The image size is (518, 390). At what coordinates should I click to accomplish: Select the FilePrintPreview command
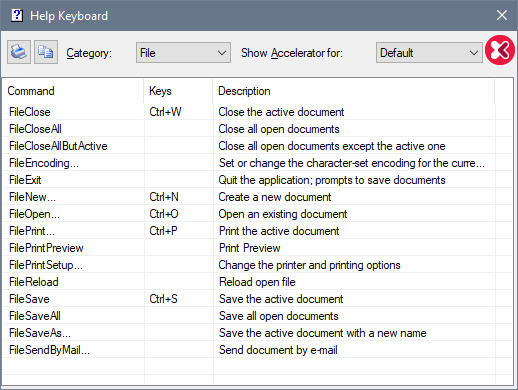46,248
